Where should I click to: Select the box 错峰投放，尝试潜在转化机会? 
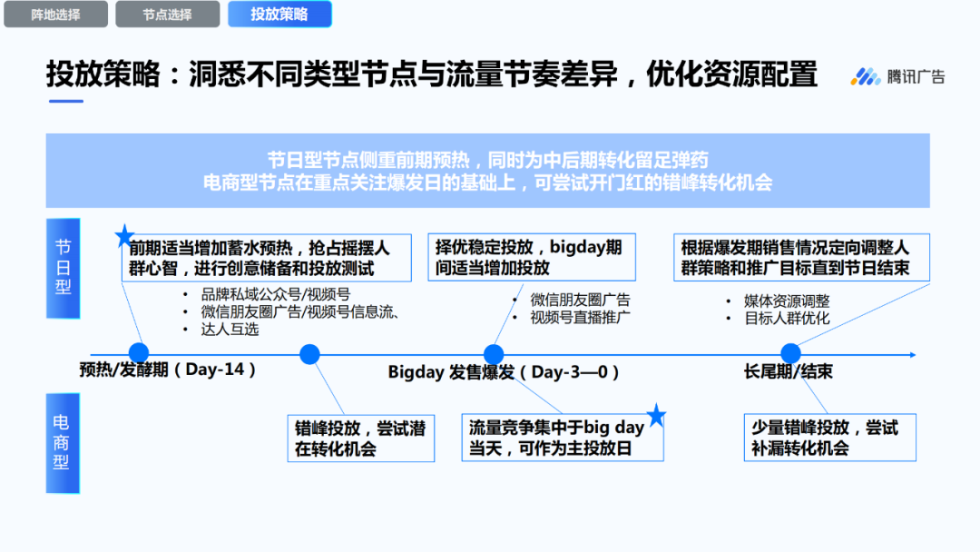tap(360, 439)
